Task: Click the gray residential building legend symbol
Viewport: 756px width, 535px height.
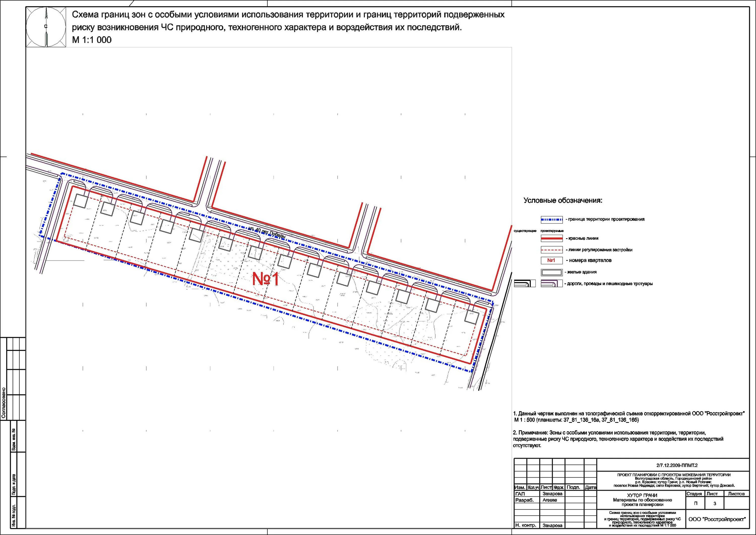Action: (x=552, y=273)
